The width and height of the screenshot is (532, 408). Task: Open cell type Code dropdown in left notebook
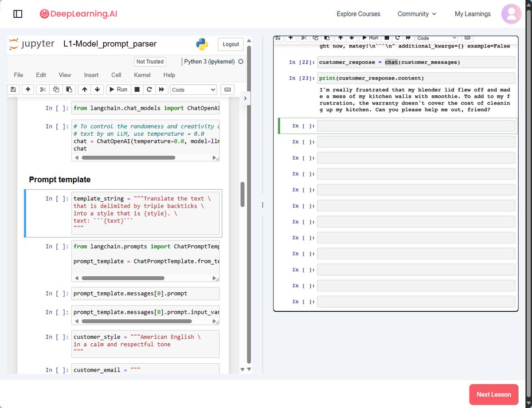coord(194,90)
